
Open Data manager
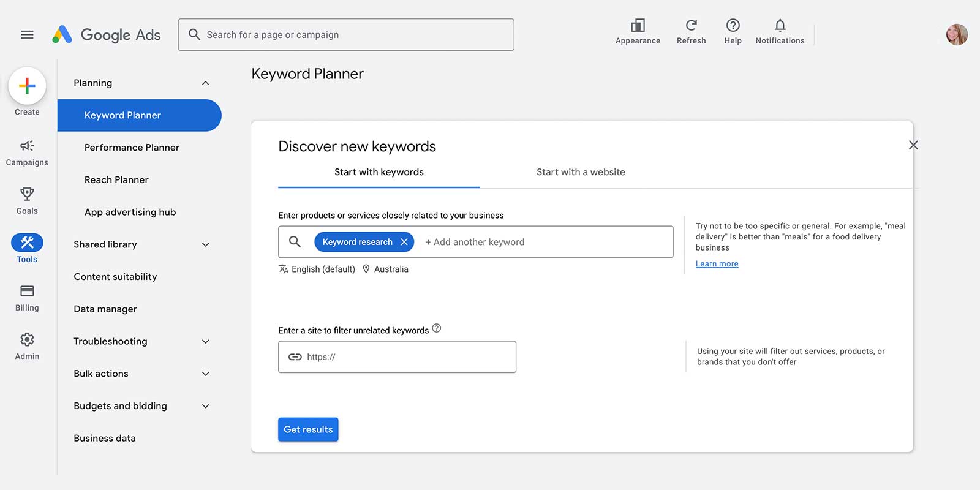tap(105, 309)
